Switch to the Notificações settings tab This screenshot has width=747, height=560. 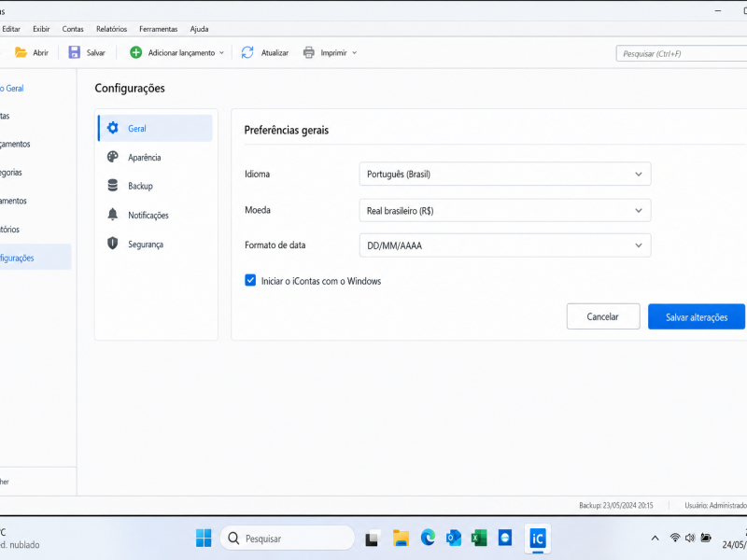point(155,215)
